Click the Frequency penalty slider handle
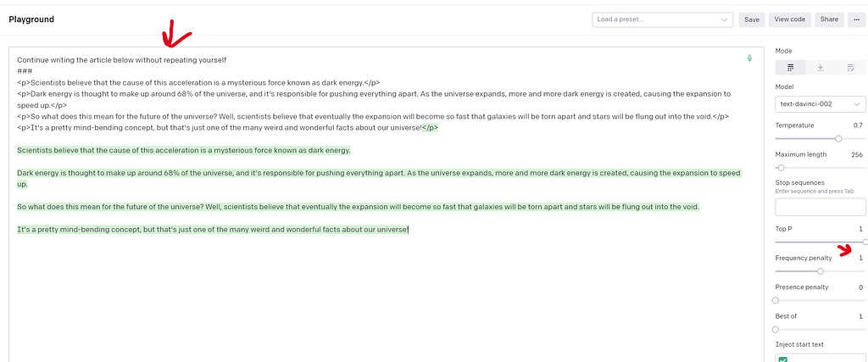868x362 pixels. [x=820, y=271]
